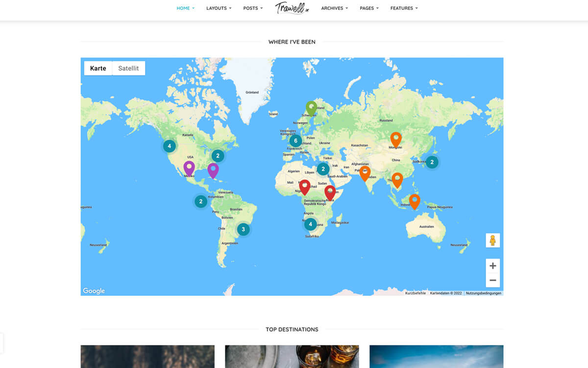588x368 pixels.
Task: Open the cluster of 2 near Kolumbien
Action: tap(200, 201)
